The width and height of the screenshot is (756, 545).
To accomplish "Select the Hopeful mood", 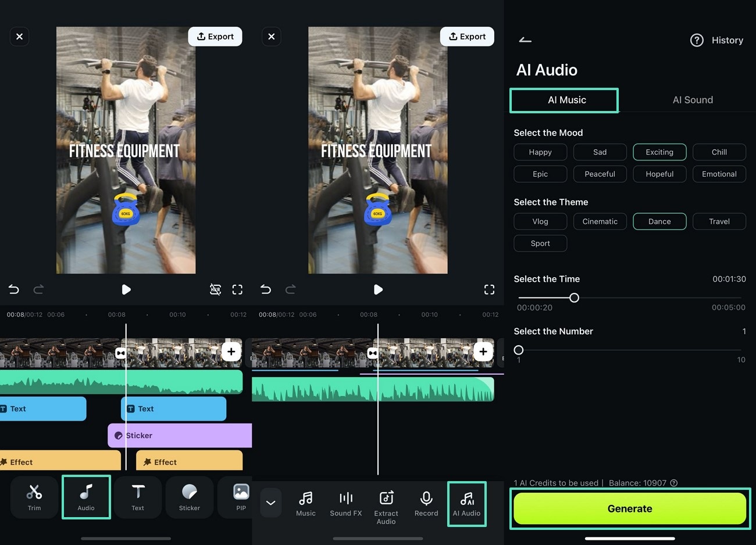I will tap(659, 174).
